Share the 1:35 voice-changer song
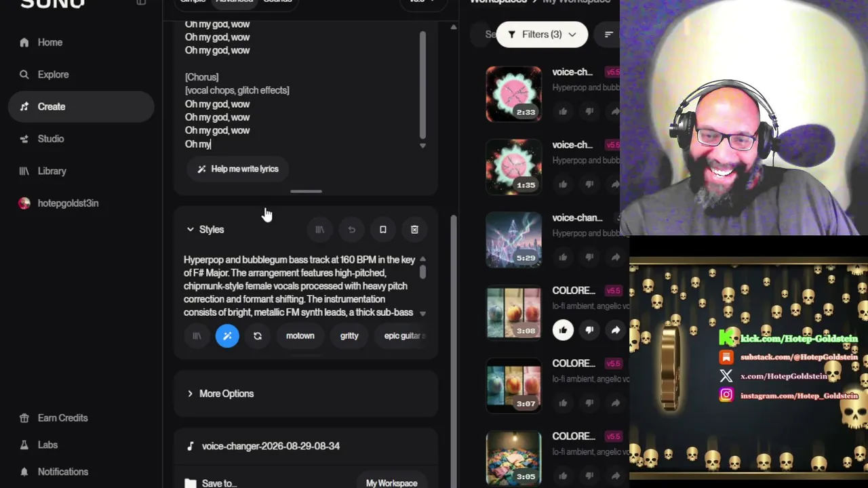 pyautogui.click(x=615, y=184)
